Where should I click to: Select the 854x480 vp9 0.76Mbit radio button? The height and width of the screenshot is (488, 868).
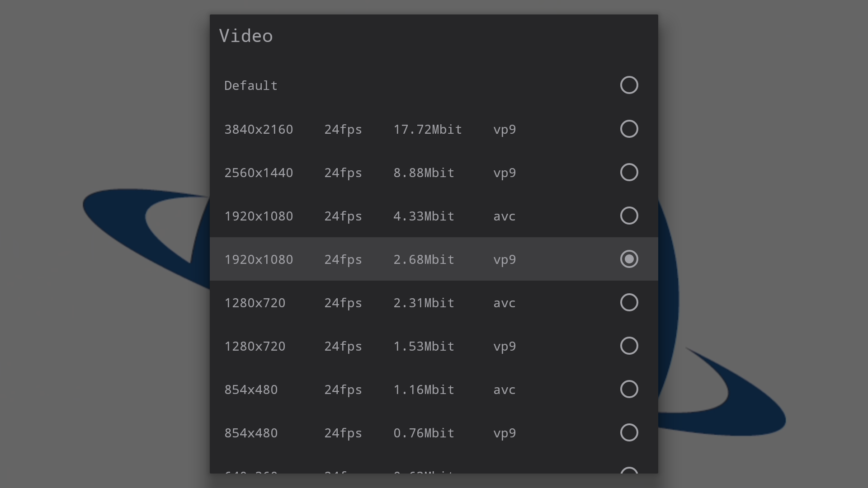tap(629, 432)
